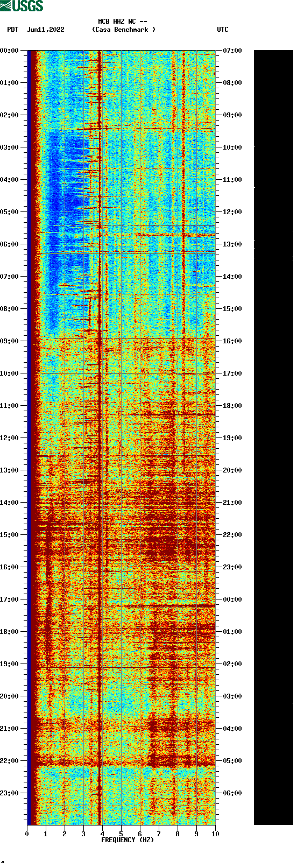Image resolution: width=297 pixels, height=868 pixels.
Task: Click the 19:00 UTC time label
Action: (x=232, y=438)
